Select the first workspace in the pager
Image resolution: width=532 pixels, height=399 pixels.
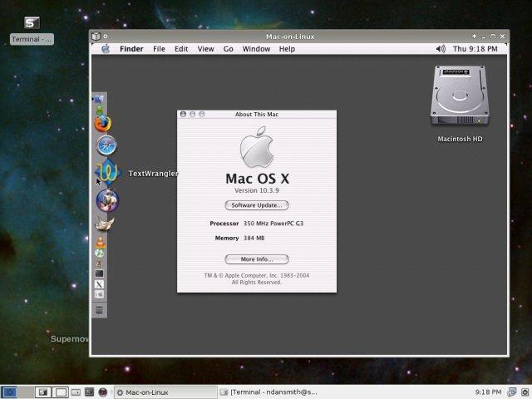click(10, 392)
